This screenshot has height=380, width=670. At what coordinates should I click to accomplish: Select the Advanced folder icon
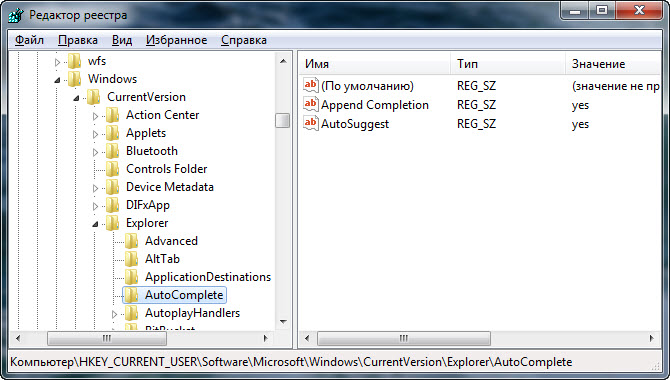click(x=131, y=241)
